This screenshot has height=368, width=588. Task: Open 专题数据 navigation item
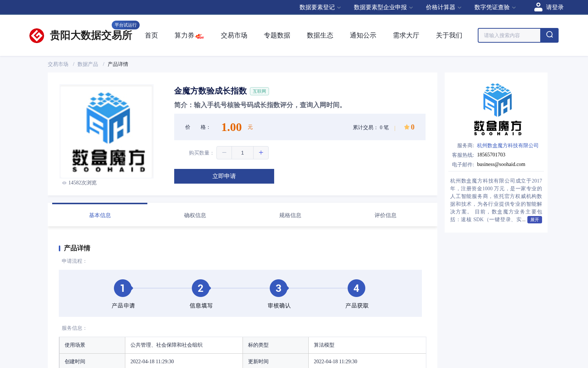pos(277,35)
